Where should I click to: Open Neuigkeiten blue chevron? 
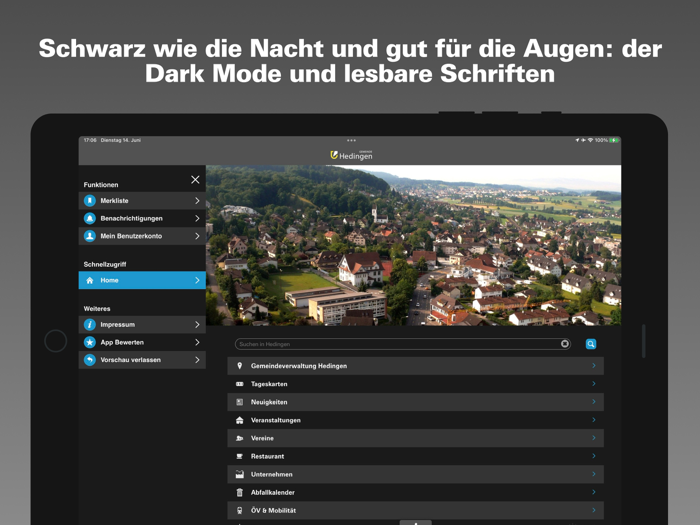594,402
